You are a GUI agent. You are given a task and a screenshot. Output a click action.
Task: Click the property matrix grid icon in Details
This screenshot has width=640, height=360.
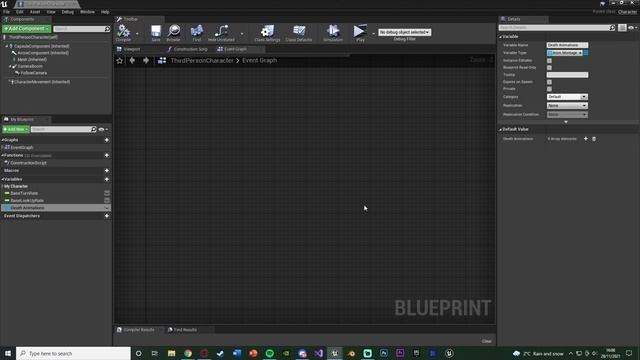click(622, 28)
